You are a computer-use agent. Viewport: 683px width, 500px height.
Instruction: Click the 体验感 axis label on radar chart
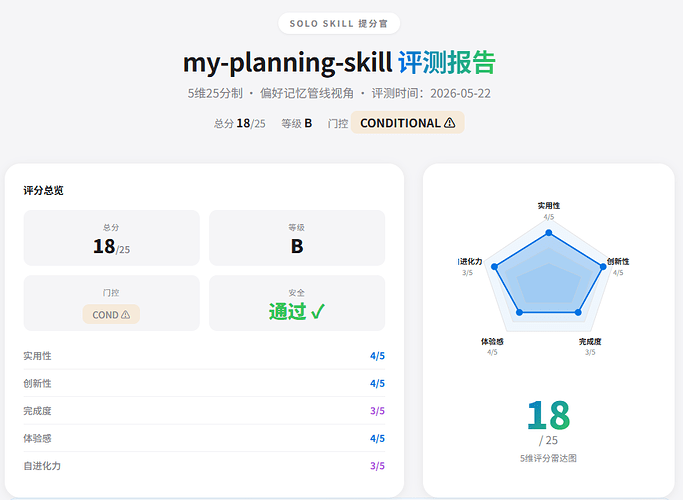click(x=492, y=341)
